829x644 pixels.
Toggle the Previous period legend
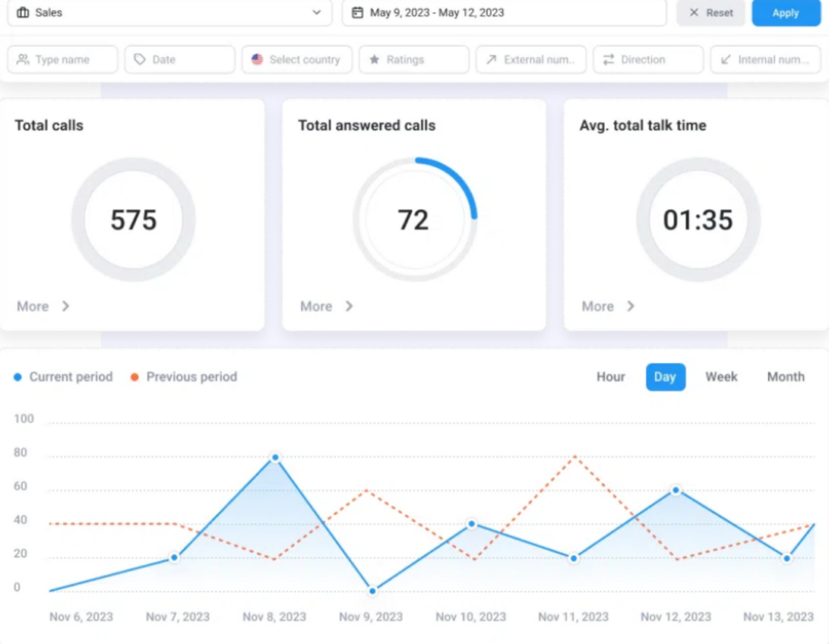[x=183, y=376]
